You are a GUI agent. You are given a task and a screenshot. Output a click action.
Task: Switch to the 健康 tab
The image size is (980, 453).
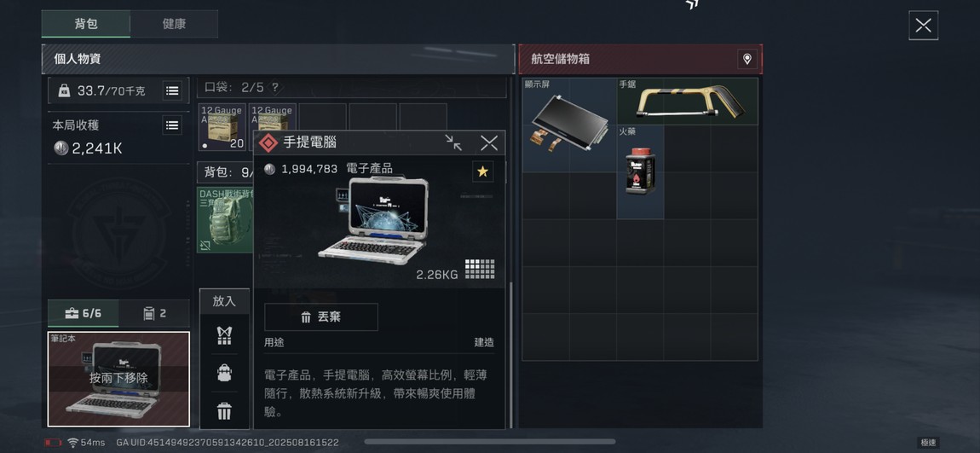point(174,24)
